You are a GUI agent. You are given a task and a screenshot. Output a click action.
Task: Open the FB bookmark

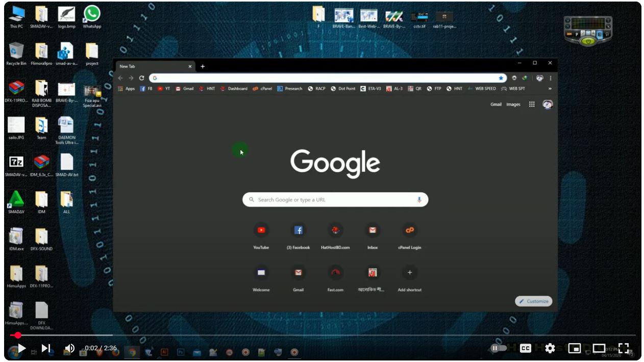pyautogui.click(x=146, y=89)
